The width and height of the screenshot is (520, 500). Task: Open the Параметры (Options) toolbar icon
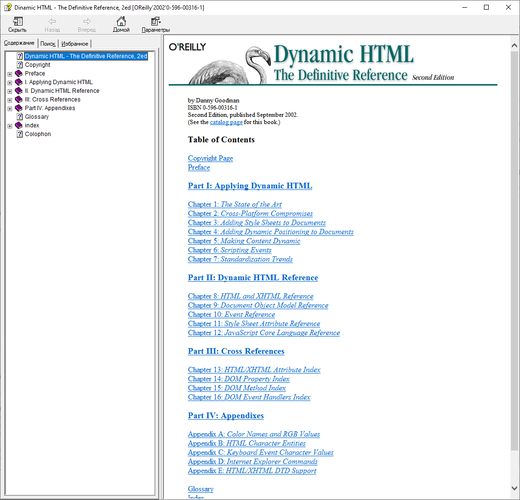point(156,22)
